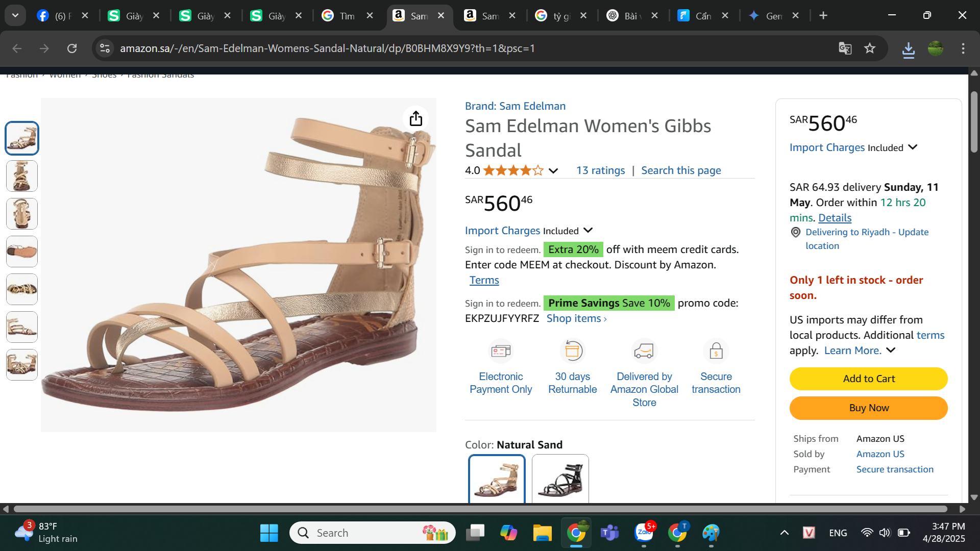
Task: Expand the star rating dropdown arrow
Action: point(553,171)
